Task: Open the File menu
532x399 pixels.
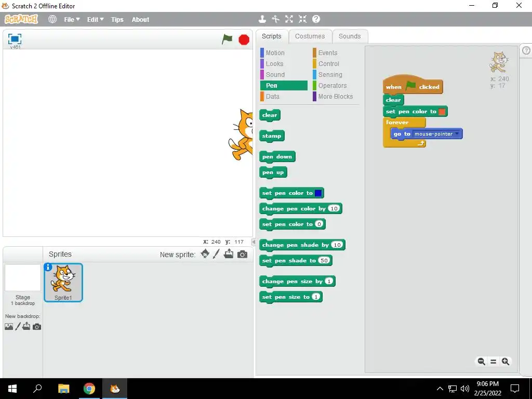Action: 72,20
